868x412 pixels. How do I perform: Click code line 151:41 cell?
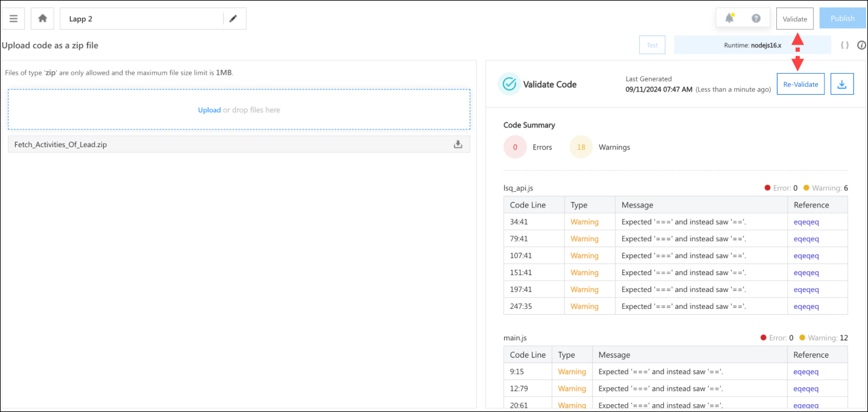coord(534,273)
